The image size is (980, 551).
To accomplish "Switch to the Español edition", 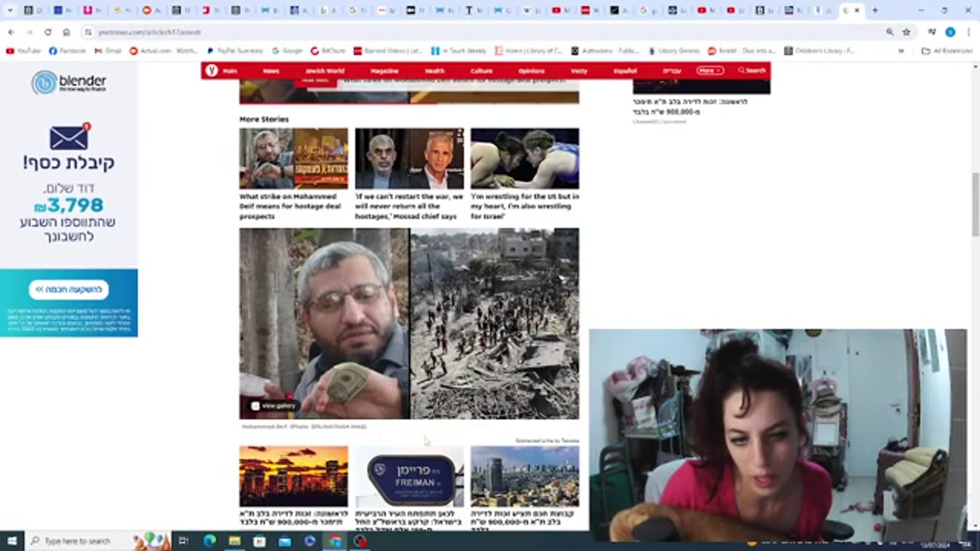I will [626, 70].
